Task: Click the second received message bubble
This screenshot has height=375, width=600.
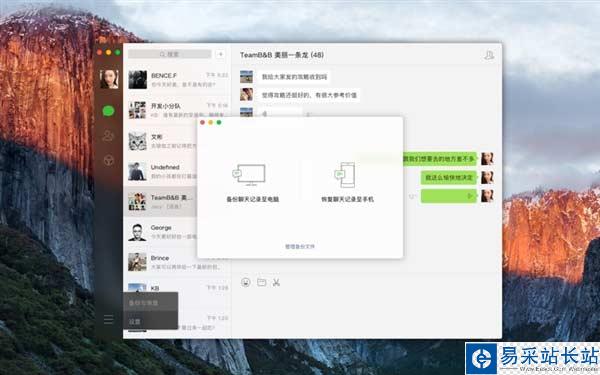Action: coord(308,95)
